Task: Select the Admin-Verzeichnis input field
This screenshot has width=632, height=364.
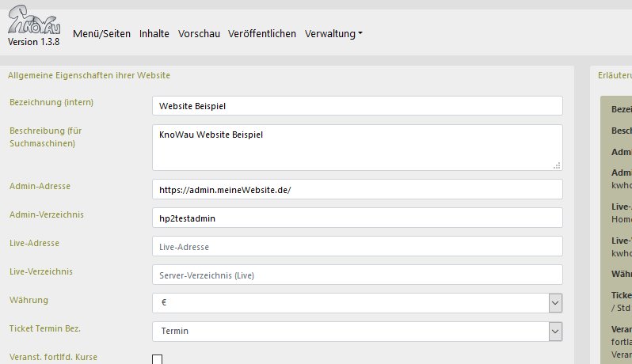Action: (x=356, y=218)
